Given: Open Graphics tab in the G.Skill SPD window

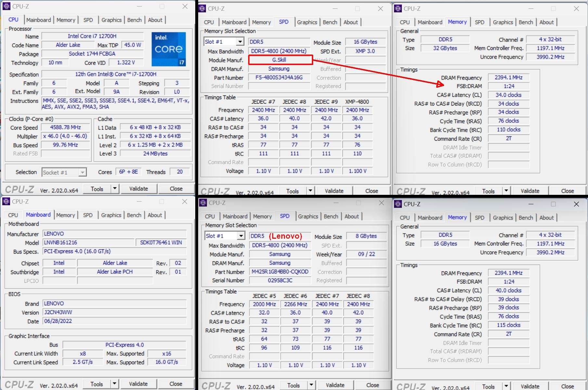Looking at the screenshot, I should tap(307, 22).
